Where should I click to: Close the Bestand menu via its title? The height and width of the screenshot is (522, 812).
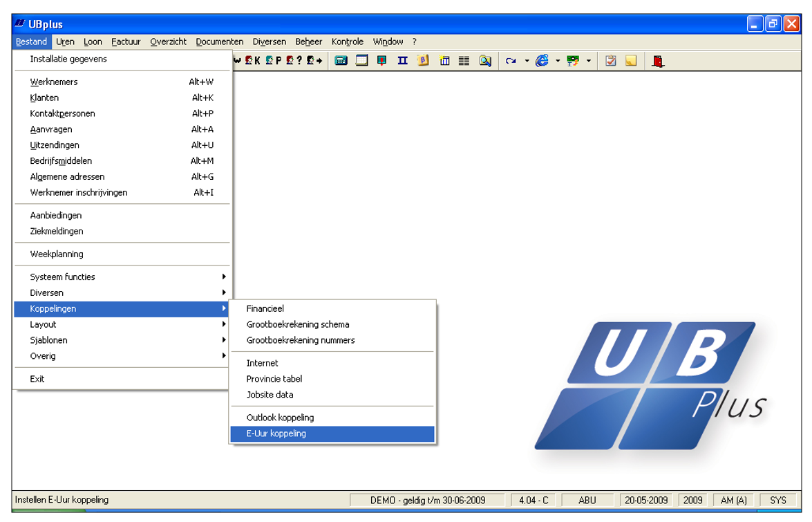click(32, 41)
